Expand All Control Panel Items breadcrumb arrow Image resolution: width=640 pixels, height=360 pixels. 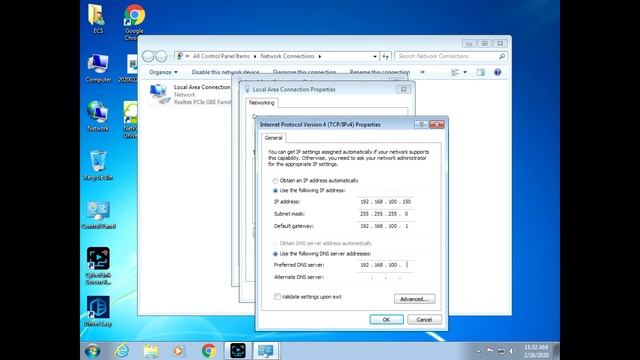pos(255,56)
